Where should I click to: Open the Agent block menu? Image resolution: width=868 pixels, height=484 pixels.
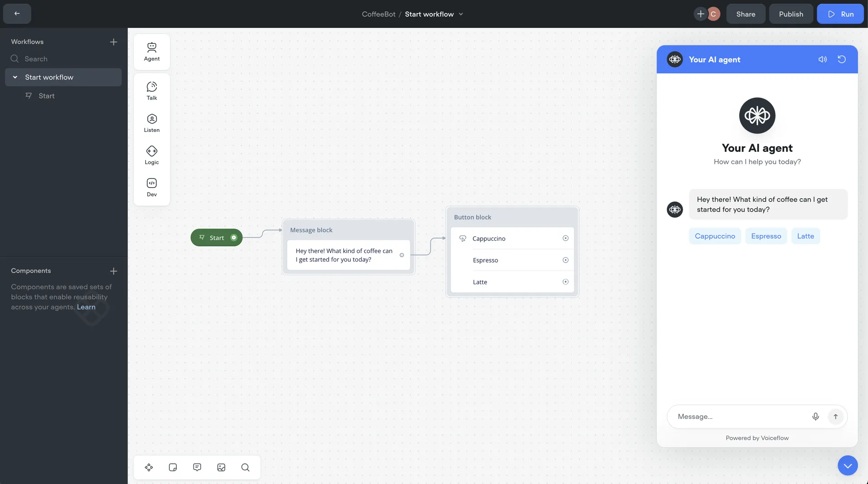(x=152, y=52)
